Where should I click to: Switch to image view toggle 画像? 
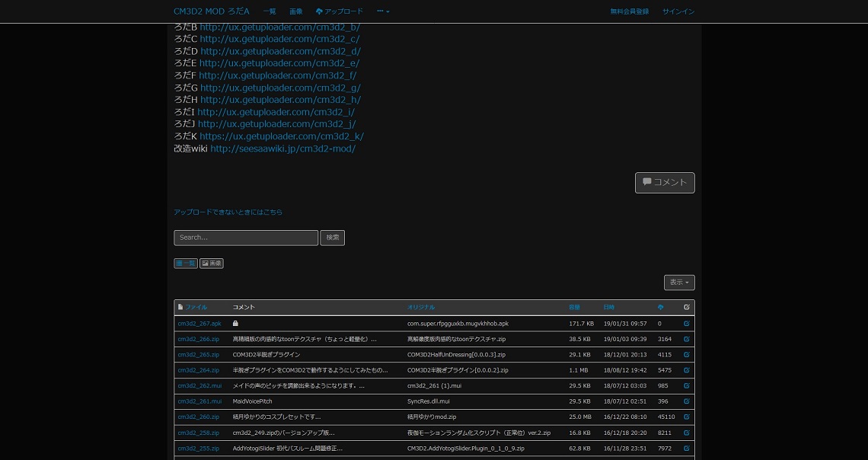[212, 264]
